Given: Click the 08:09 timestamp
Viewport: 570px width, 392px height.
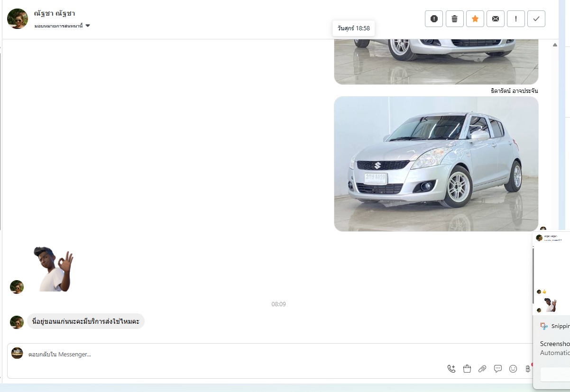Looking at the screenshot, I should click(x=279, y=304).
